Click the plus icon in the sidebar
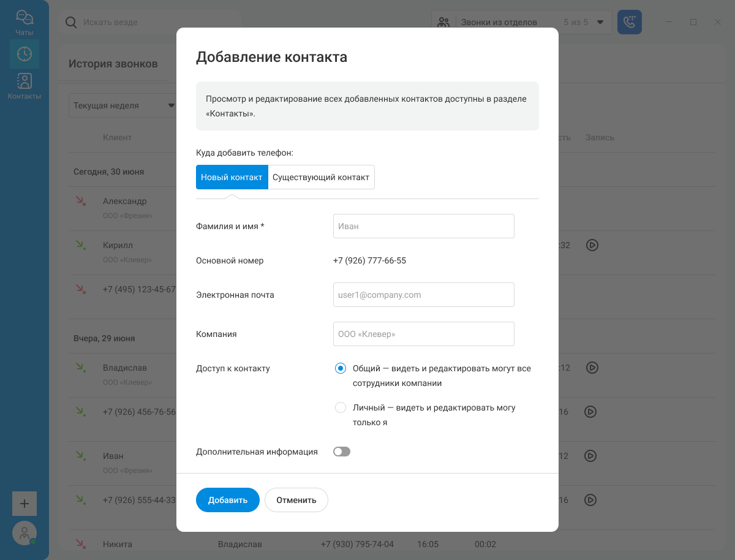Image resolution: width=735 pixels, height=560 pixels. coord(24,504)
